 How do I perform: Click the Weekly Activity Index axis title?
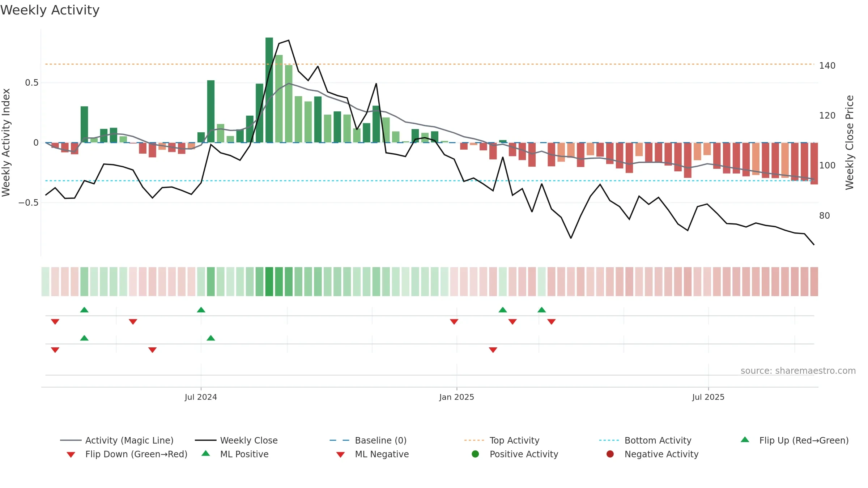tap(6, 143)
